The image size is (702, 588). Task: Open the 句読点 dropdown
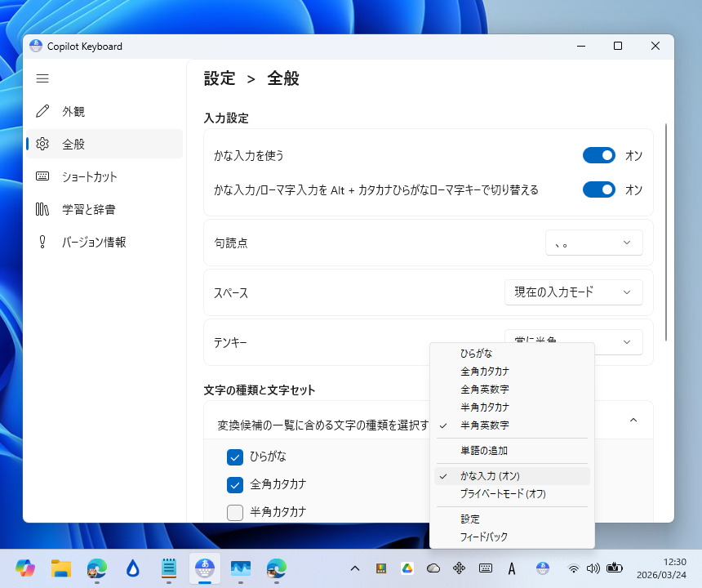coord(593,242)
